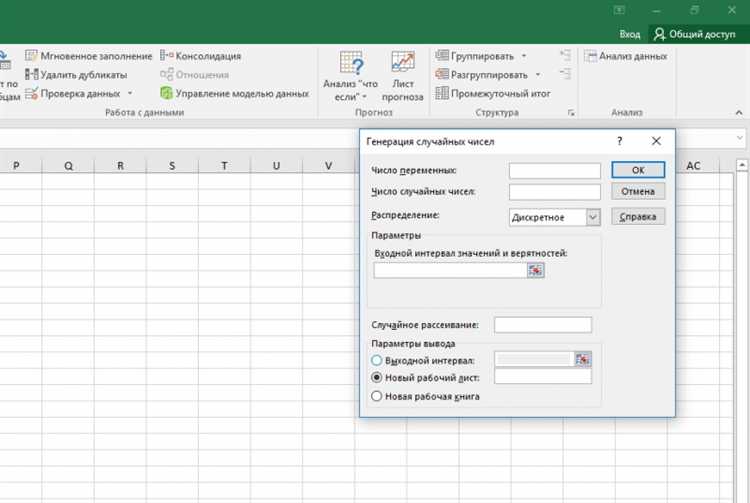The height and width of the screenshot is (503, 750).
Task: Click the Анализ данных button
Action: tap(626, 56)
